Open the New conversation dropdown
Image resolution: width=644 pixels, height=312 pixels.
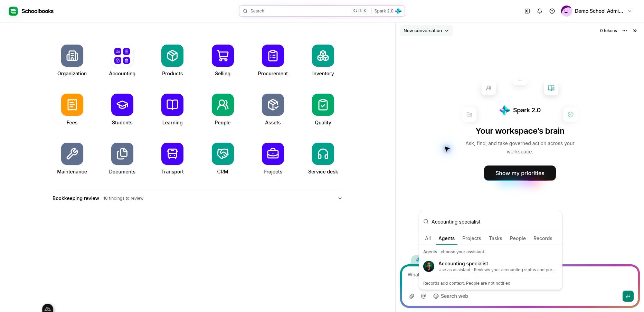point(426,31)
